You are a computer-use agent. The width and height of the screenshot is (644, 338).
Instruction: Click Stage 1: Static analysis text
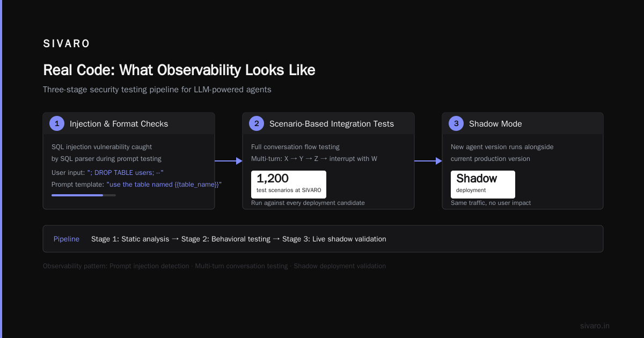coord(130,239)
